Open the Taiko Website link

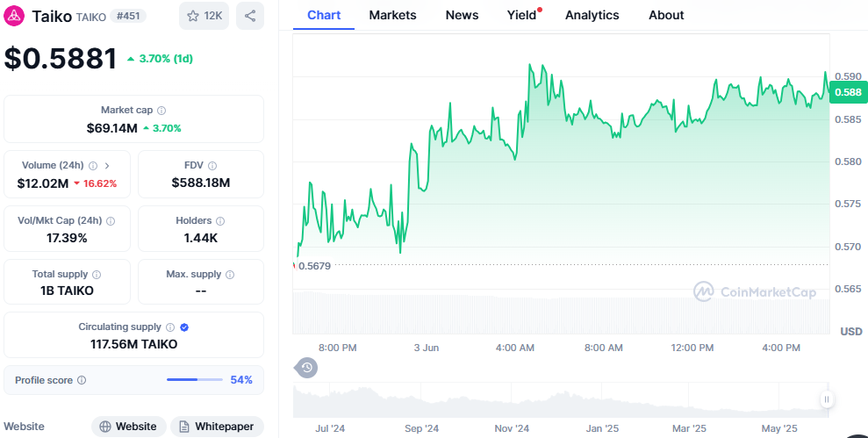tap(128, 427)
